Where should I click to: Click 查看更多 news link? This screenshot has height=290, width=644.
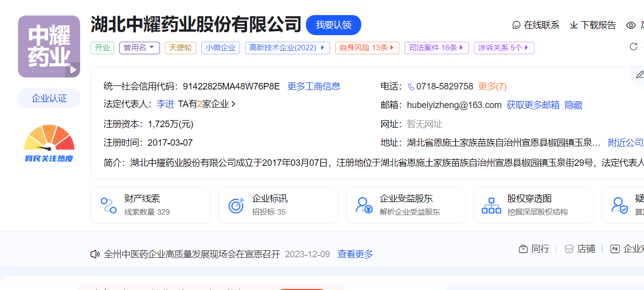click(x=355, y=254)
